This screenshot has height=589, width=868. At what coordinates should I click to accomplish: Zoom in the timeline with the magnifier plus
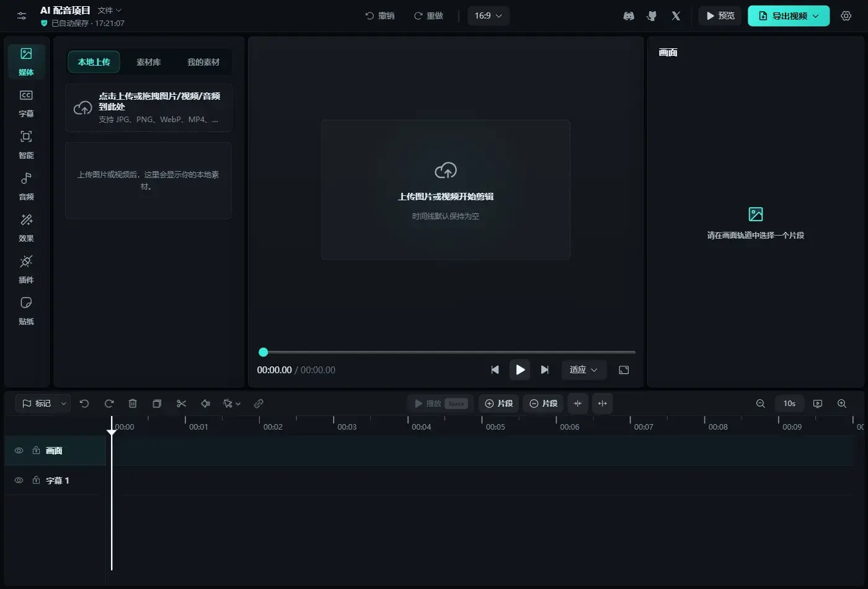tap(842, 404)
